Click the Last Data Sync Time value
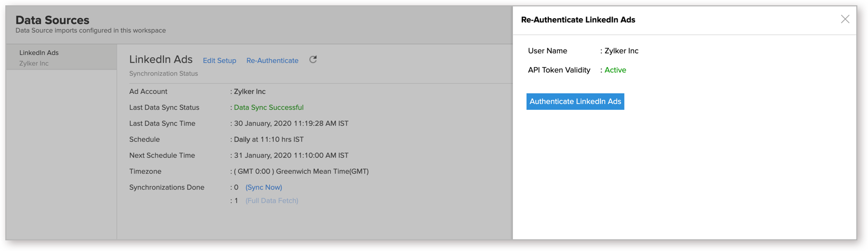This screenshot has height=251, width=868. click(x=291, y=124)
